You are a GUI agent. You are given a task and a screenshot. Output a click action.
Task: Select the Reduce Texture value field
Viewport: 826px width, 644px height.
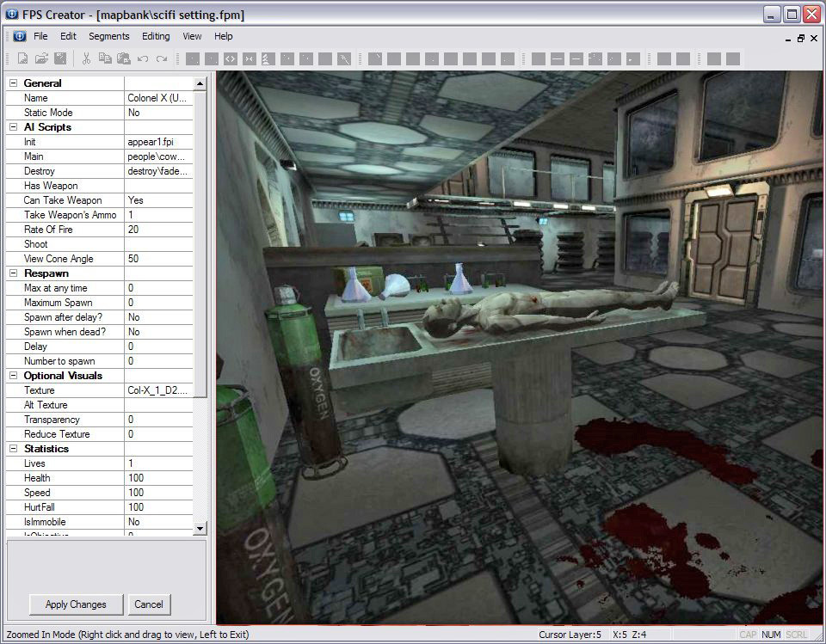(158, 434)
